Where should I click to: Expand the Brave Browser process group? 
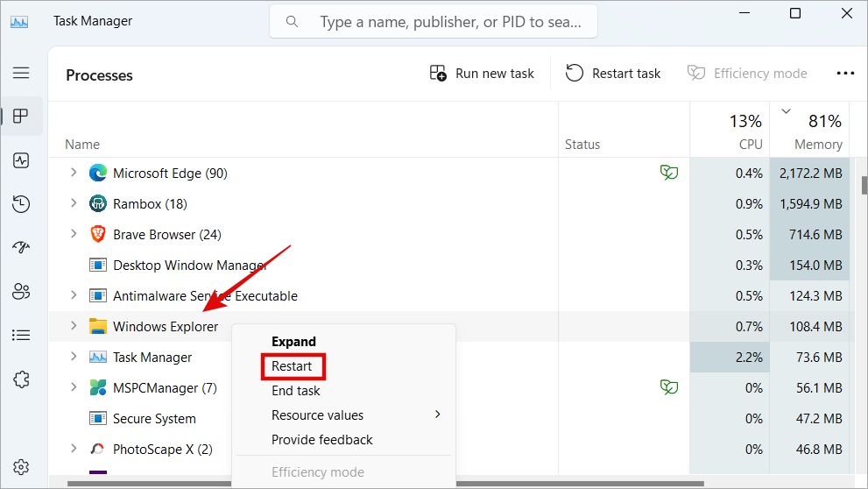click(x=73, y=234)
